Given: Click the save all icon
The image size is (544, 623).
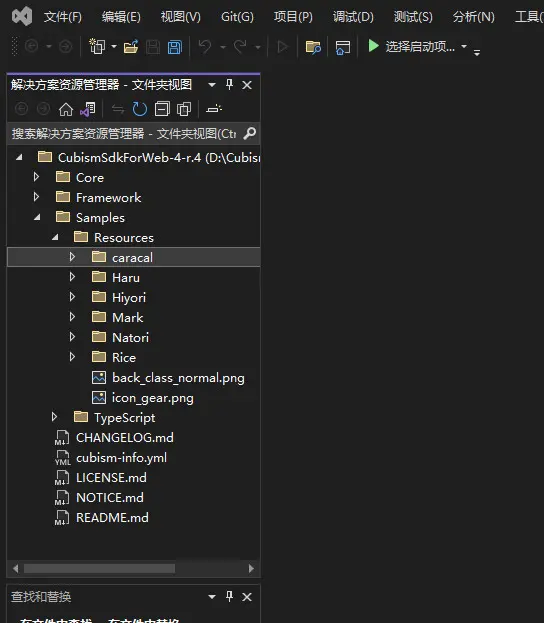Looking at the screenshot, I should (174, 47).
